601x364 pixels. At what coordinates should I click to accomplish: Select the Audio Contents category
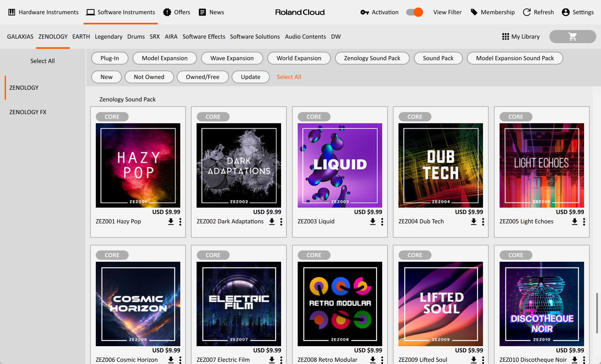click(x=305, y=37)
